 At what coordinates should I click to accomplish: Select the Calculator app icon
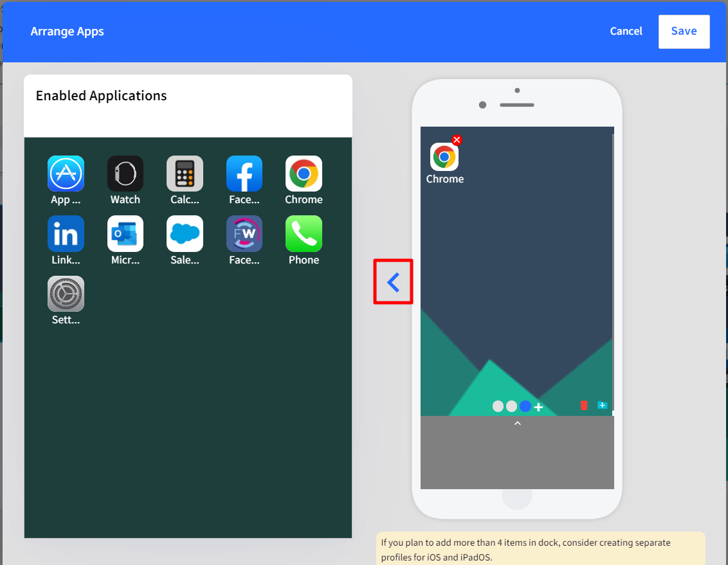(185, 174)
